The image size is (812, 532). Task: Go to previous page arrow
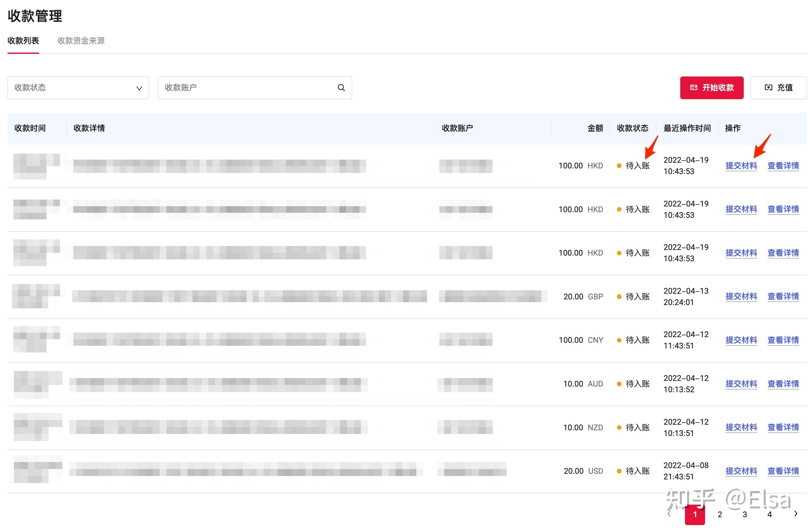pos(669,514)
